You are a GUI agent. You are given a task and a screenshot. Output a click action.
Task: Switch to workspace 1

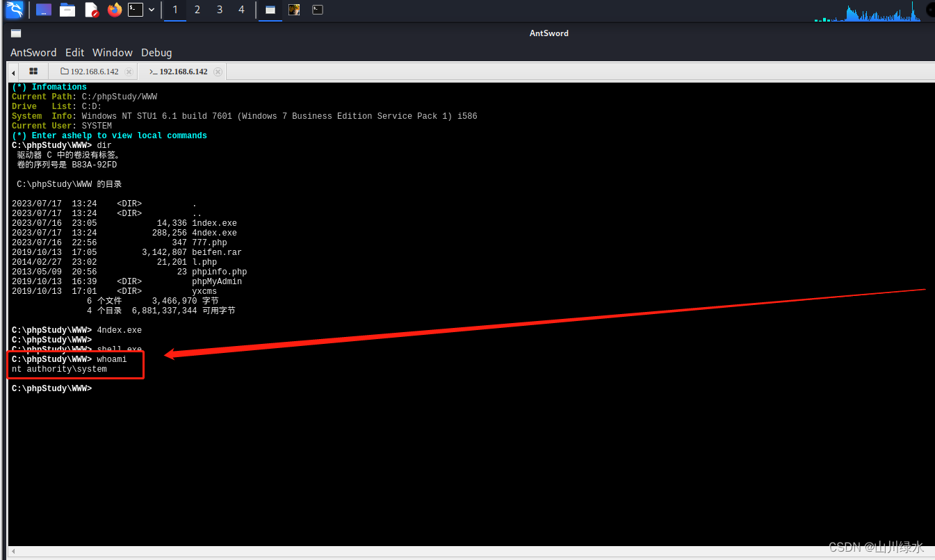pos(175,10)
